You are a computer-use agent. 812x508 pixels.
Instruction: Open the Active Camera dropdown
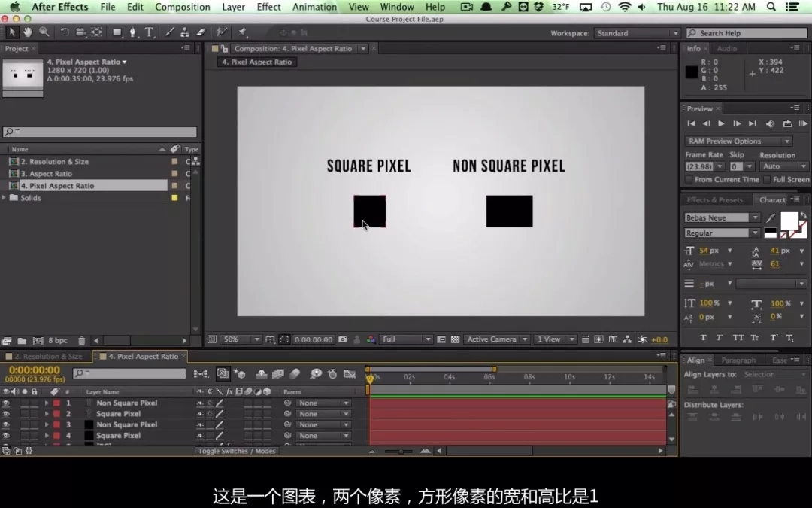coord(496,339)
